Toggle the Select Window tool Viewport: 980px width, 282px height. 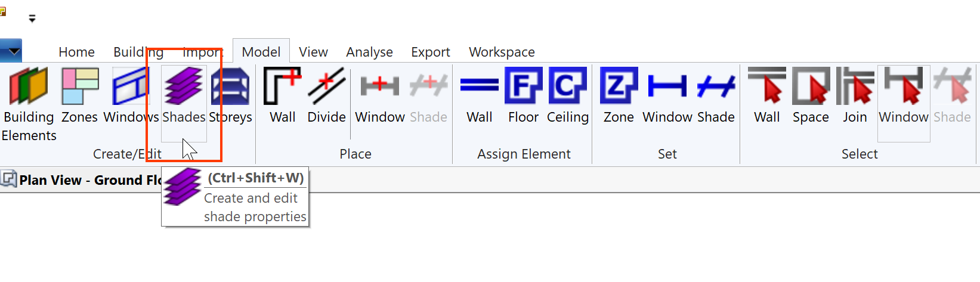coord(904,103)
